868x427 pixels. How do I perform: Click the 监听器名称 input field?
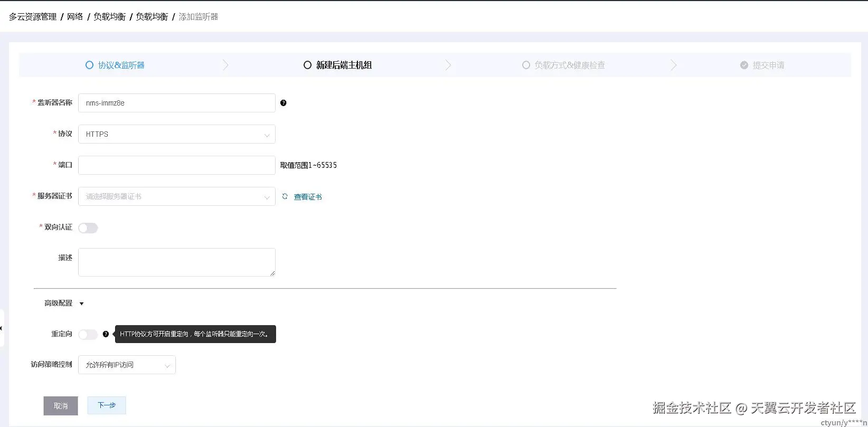[177, 103]
